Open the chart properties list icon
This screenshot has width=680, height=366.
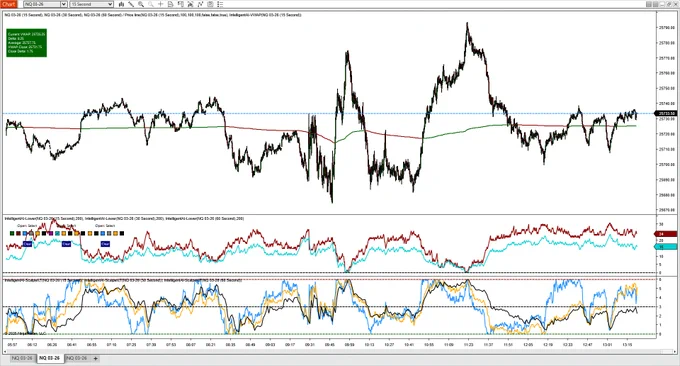[x=220, y=4]
